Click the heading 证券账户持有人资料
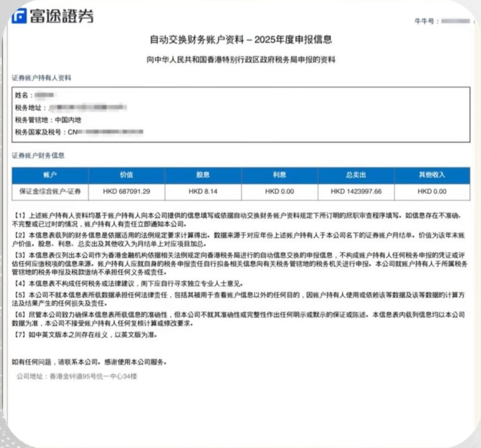 41,78
